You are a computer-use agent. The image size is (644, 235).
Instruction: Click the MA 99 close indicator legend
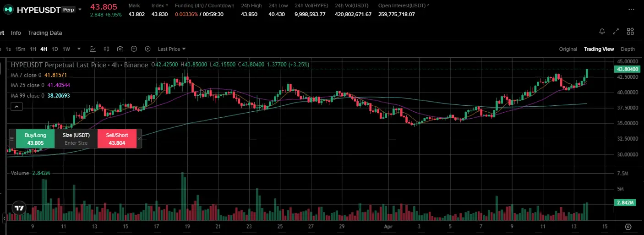click(40, 95)
